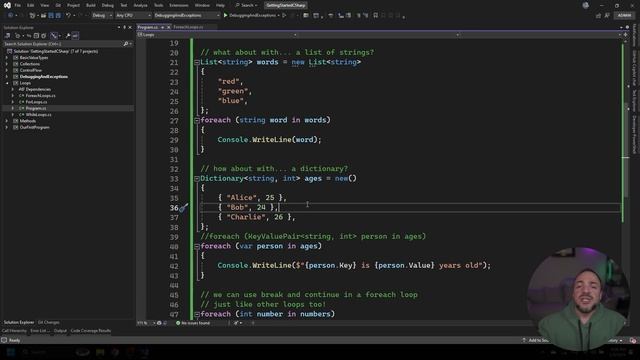The height and width of the screenshot is (360, 640).
Task: Select WhileLoops.cs in Solution Explorer
Action: [38, 115]
